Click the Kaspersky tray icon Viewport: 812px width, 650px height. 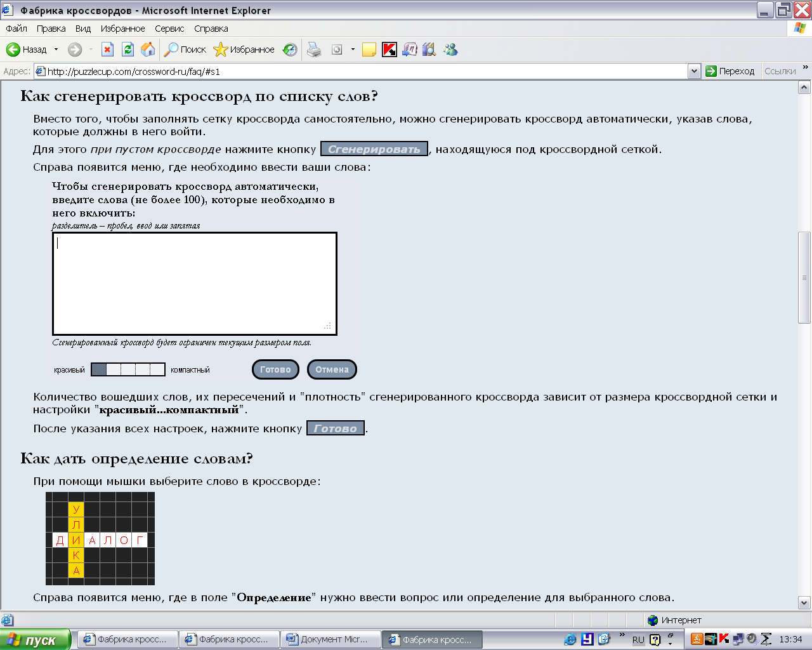tap(724, 639)
